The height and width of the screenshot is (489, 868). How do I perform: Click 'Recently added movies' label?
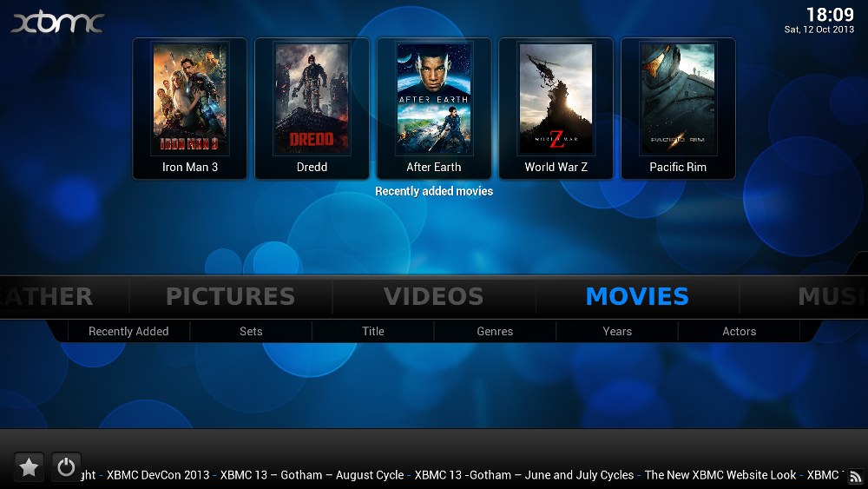434,191
